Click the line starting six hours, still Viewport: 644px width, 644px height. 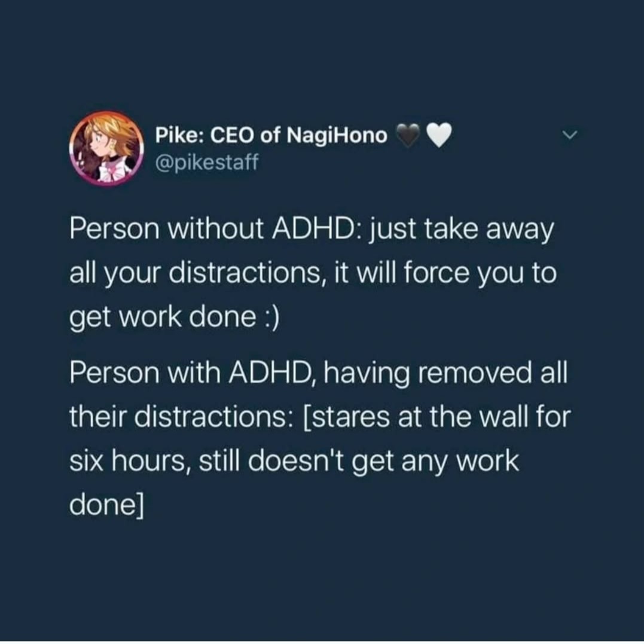(x=294, y=462)
